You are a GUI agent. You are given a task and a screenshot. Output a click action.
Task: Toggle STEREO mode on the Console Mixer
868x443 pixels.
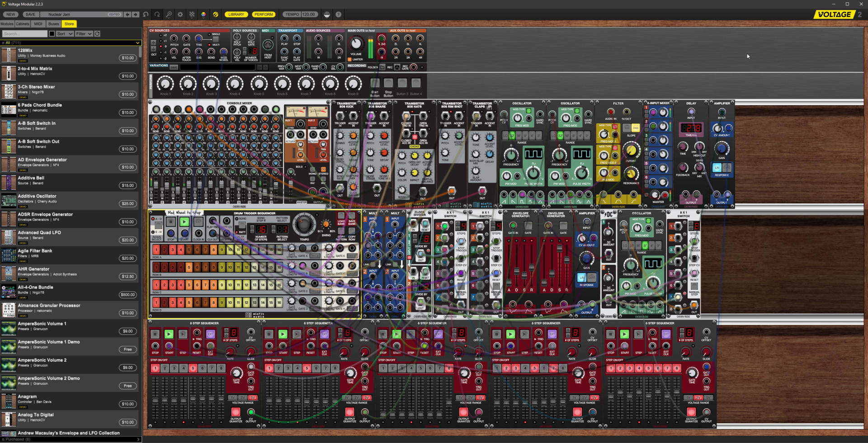pyautogui.click(x=323, y=170)
